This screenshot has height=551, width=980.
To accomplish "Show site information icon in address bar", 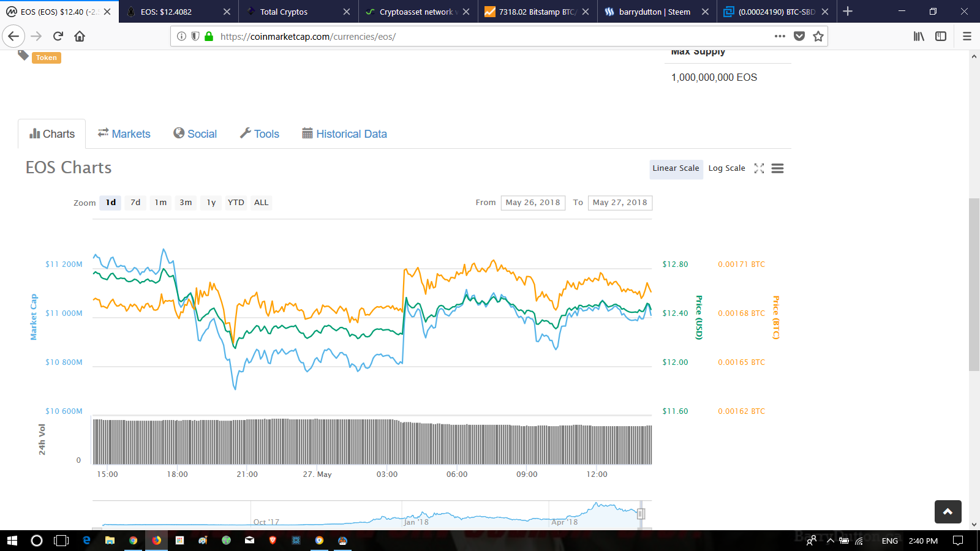I will click(x=181, y=36).
